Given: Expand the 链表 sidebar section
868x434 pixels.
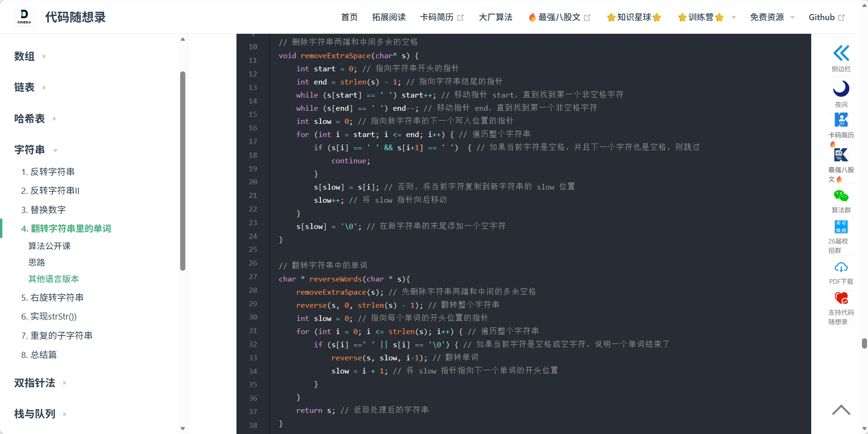Looking at the screenshot, I should pos(44,87).
